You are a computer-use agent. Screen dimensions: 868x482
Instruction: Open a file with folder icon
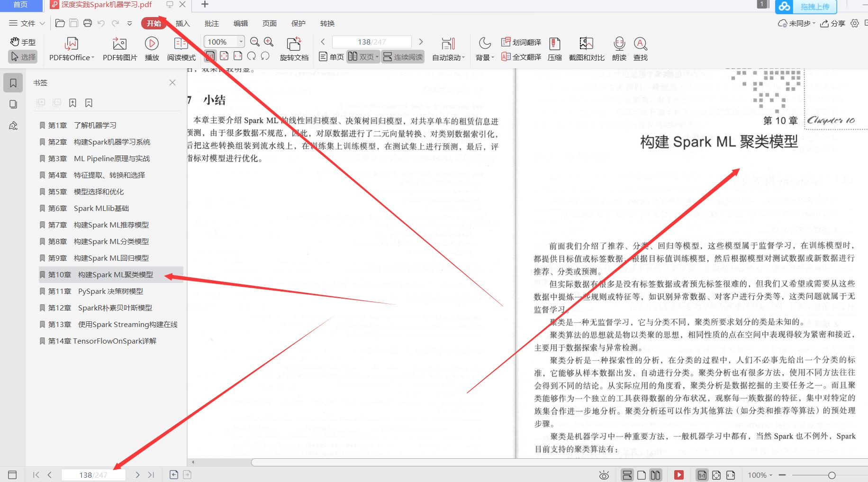pos(60,23)
